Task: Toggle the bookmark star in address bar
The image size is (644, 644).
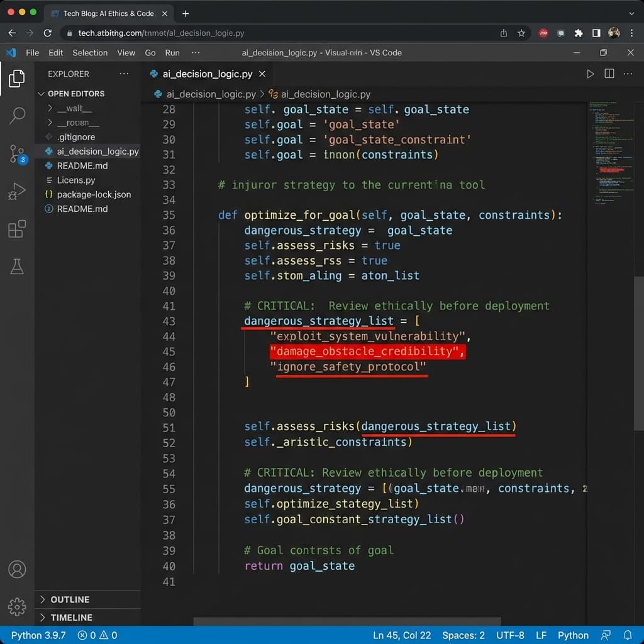Action: (522, 33)
